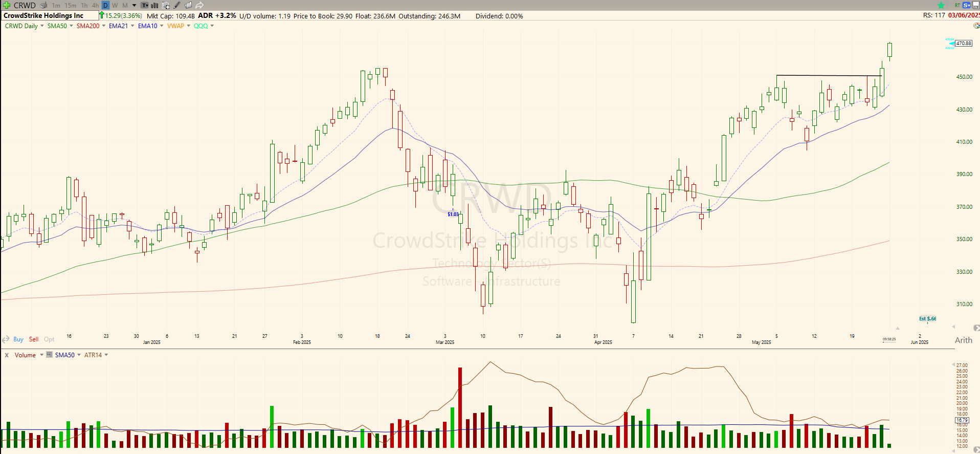The width and height of the screenshot is (980, 454).
Task: Select the 1h timeframe
Action: [84, 5]
